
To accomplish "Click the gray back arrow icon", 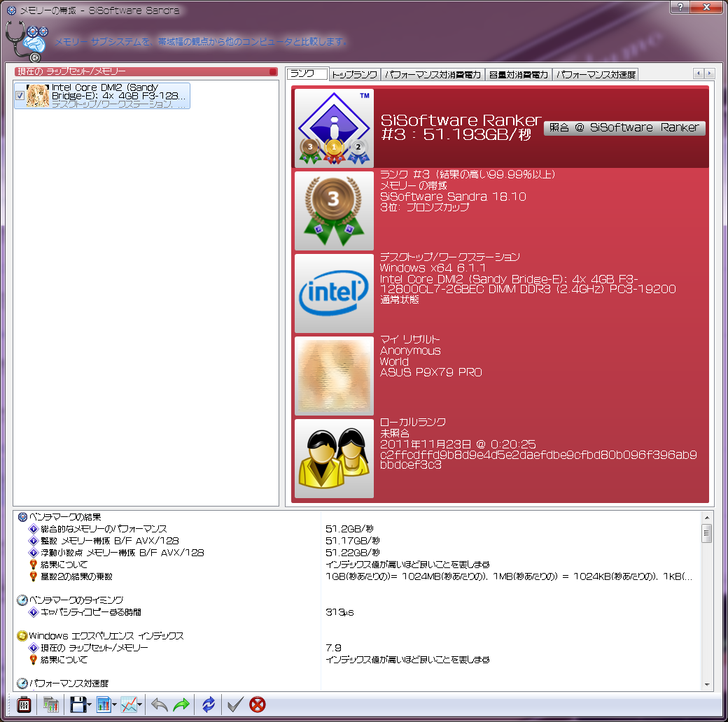I will pos(160,705).
